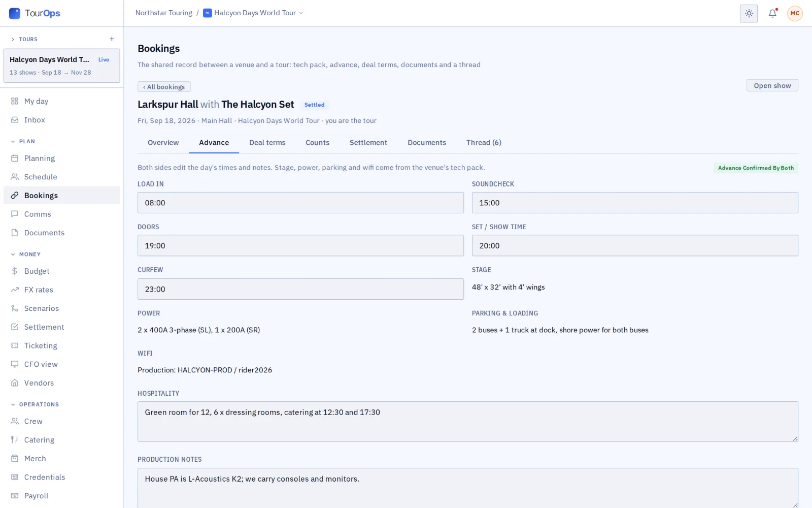Go back to All bookings
Viewport: 812px width, 508px height.
[164, 87]
